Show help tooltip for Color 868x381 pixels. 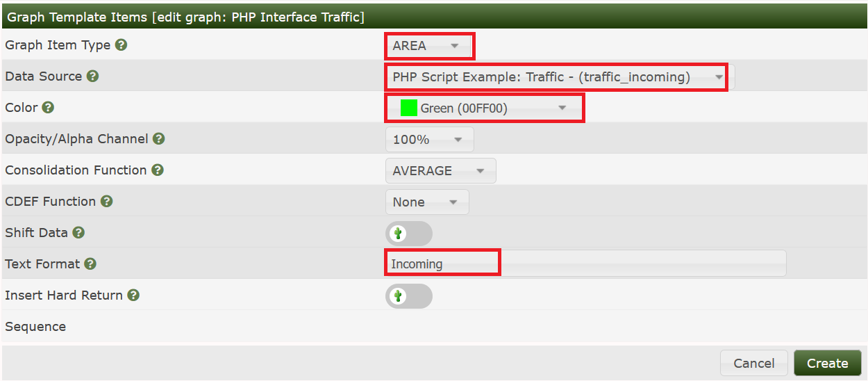[x=48, y=108]
